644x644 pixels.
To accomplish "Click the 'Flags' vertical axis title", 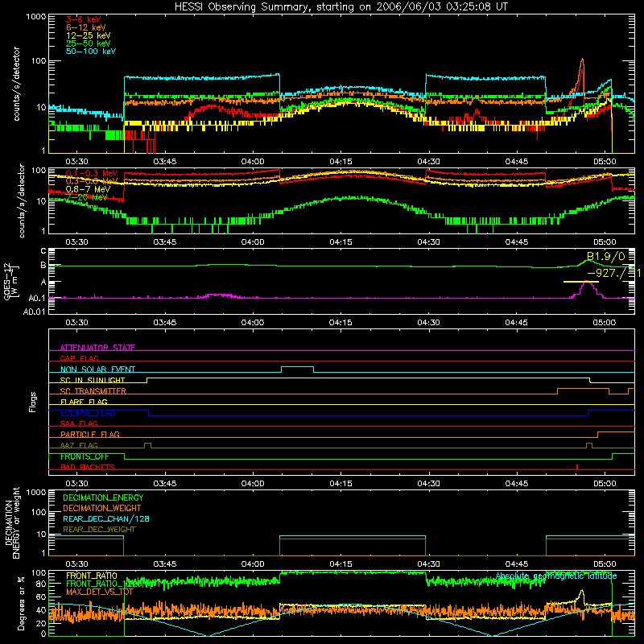I will click(33, 402).
